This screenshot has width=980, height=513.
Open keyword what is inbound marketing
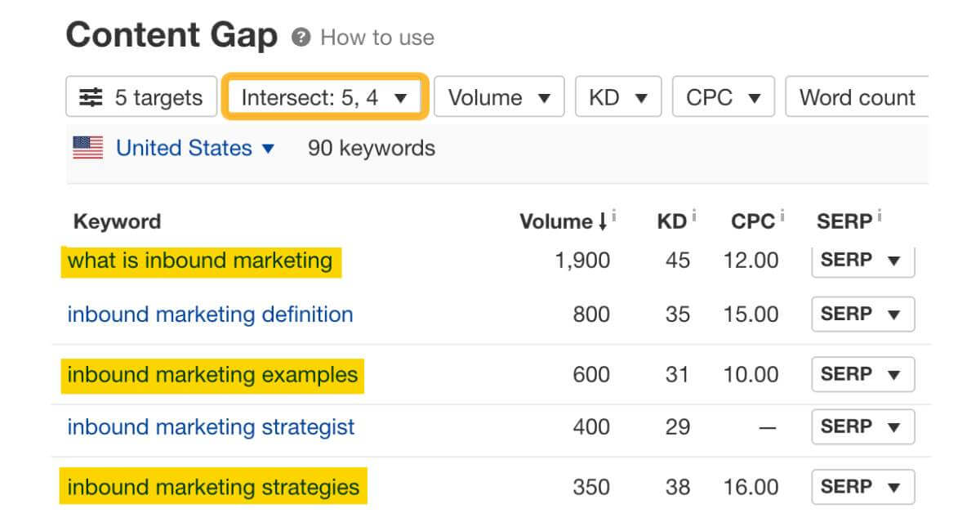click(199, 261)
